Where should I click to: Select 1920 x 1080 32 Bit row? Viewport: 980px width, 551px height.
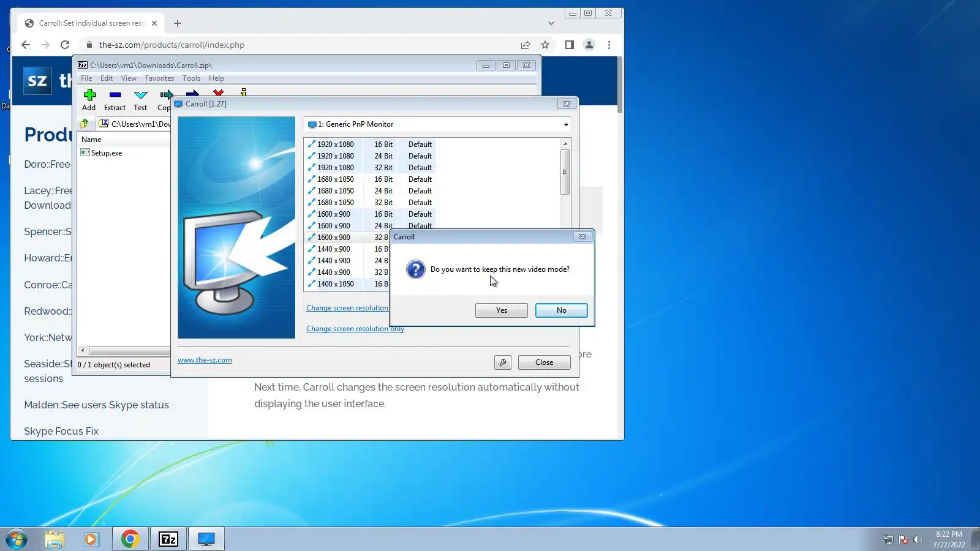point(371,168)
